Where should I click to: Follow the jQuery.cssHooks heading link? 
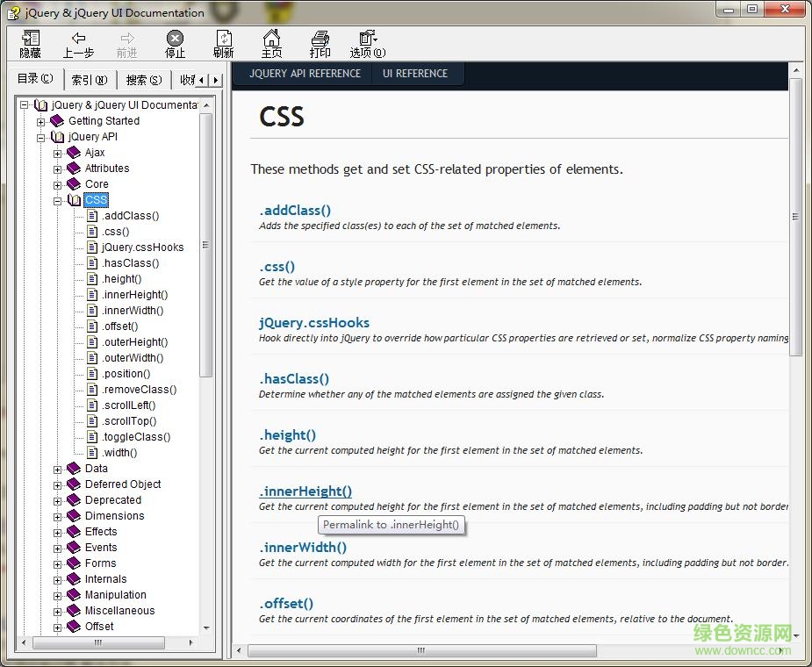click(x=314, y=323)
